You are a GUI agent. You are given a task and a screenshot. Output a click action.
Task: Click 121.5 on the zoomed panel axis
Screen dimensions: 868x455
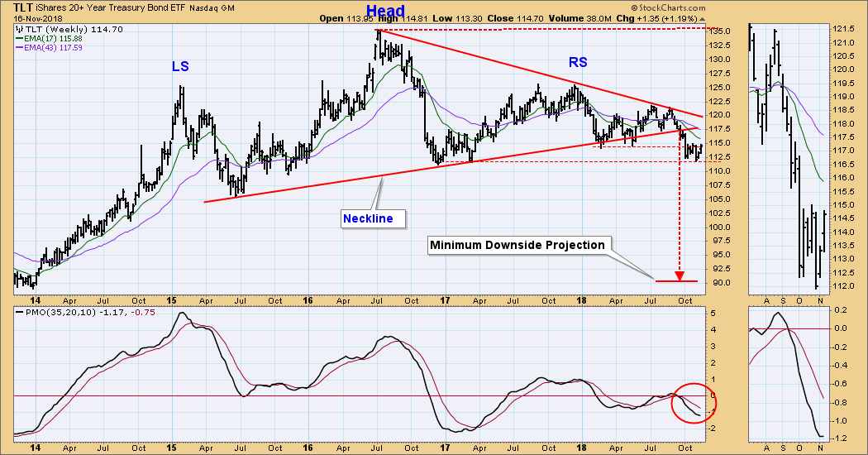click(844, 29)
